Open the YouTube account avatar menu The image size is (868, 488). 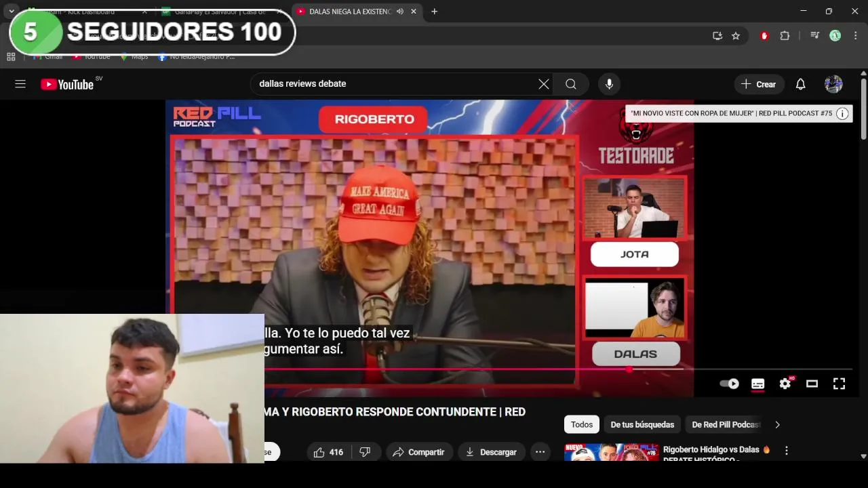pos(833,84)
